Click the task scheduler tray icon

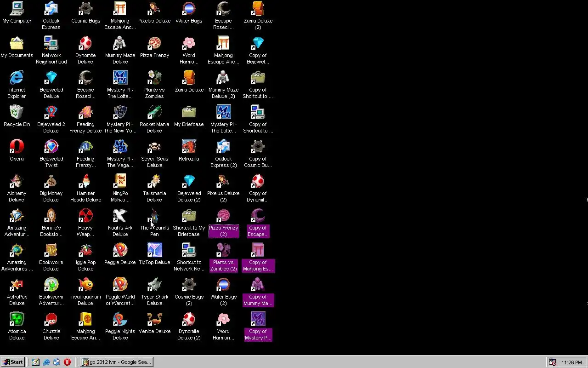(553, 362)
